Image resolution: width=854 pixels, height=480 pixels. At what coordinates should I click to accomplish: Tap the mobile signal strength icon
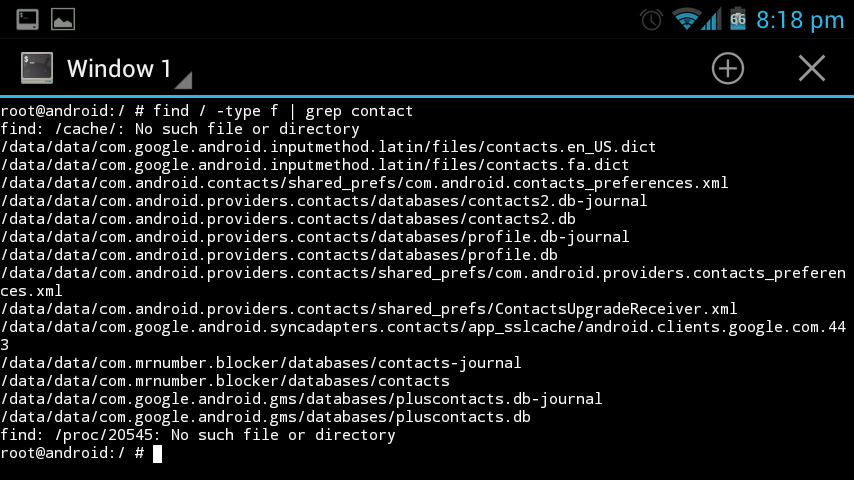[711, 19]
